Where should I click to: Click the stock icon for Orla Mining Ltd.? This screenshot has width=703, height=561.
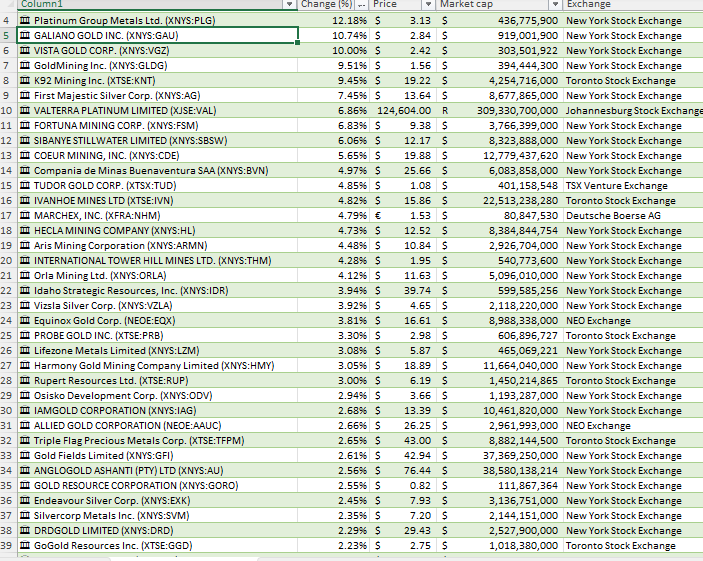coord(25,275)
